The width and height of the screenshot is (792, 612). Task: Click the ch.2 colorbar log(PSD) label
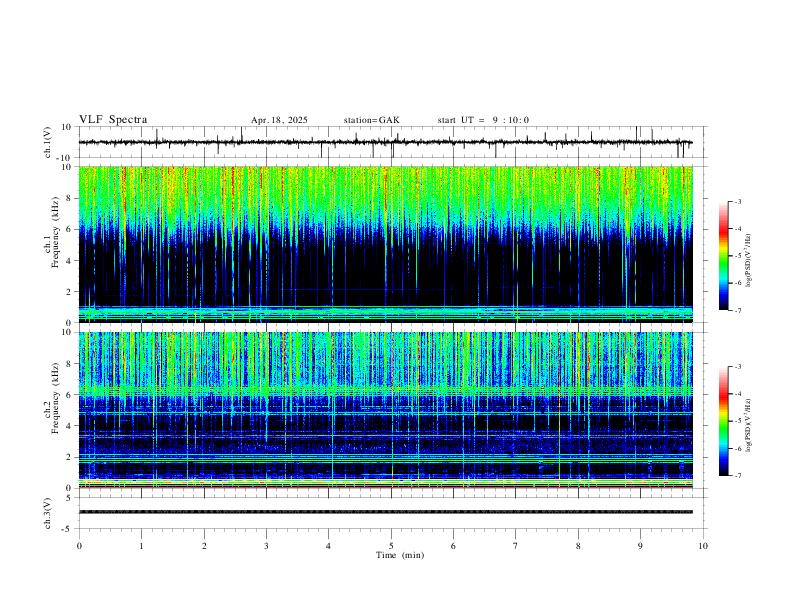(x=749, y=426)
